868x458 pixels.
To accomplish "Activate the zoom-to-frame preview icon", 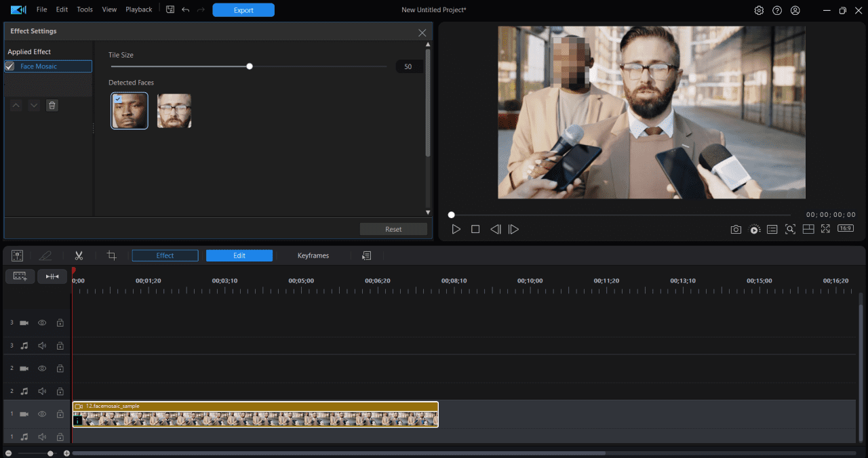I will click(790, 229).
